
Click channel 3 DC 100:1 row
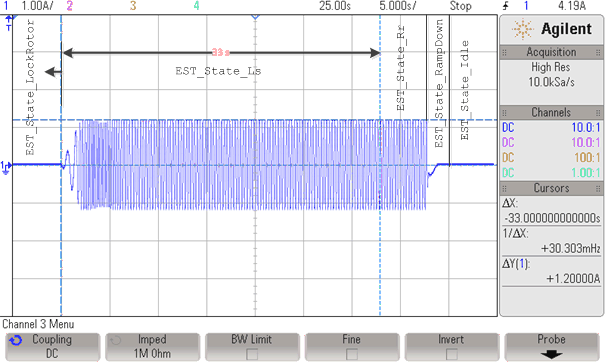point(551,157)
